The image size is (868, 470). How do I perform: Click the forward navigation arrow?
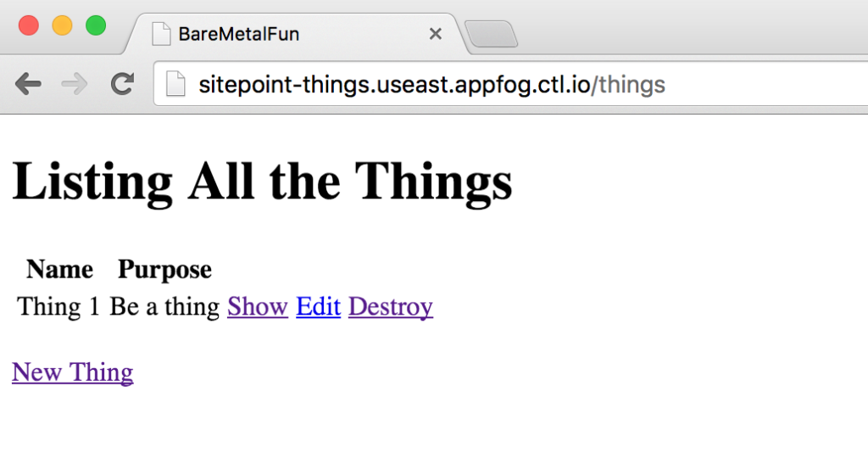[75, 84]
